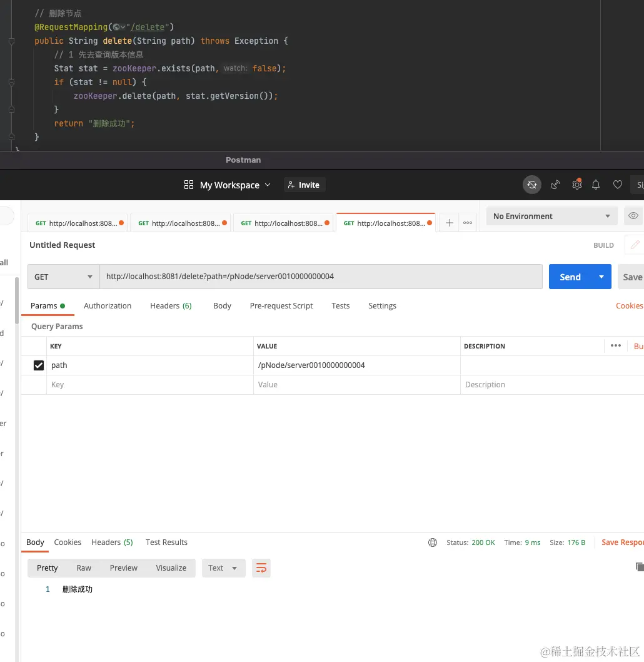Click the blue Send button
644x662 pixels.
click(570, 277)
